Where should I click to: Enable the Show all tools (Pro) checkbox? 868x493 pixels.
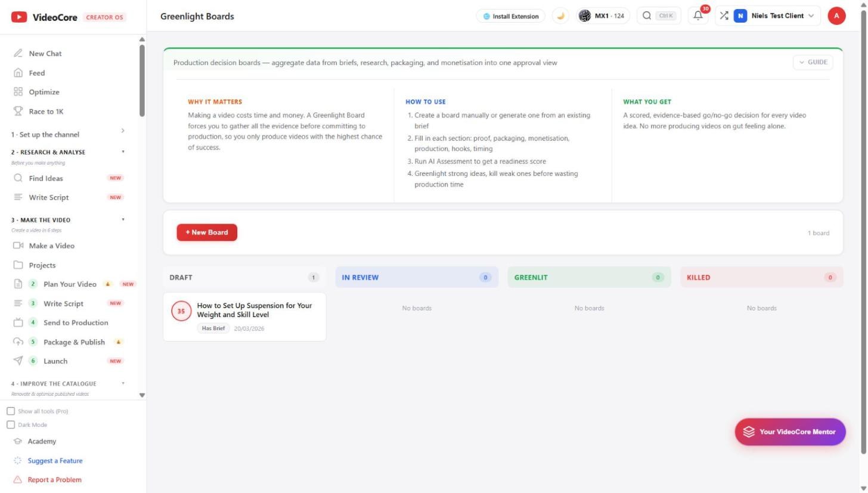(x=11, y=411)
